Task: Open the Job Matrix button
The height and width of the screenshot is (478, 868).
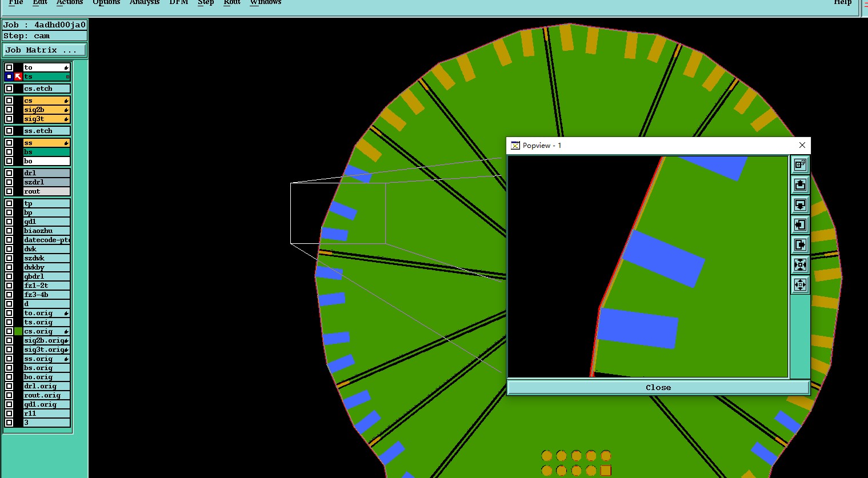Action: pyautogui.click(x=45, y=50)
